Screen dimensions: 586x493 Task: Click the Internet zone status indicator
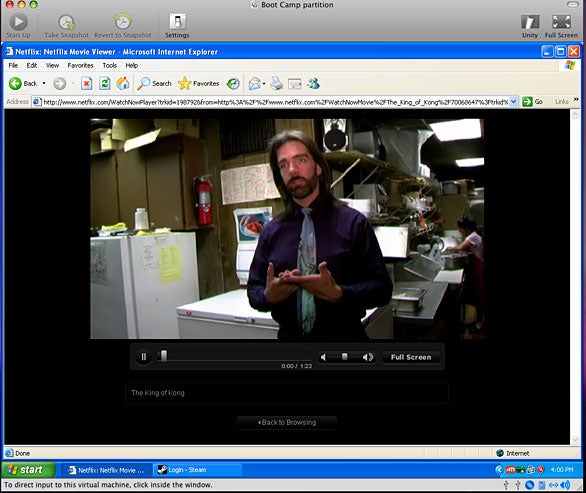tap(512, 453)
